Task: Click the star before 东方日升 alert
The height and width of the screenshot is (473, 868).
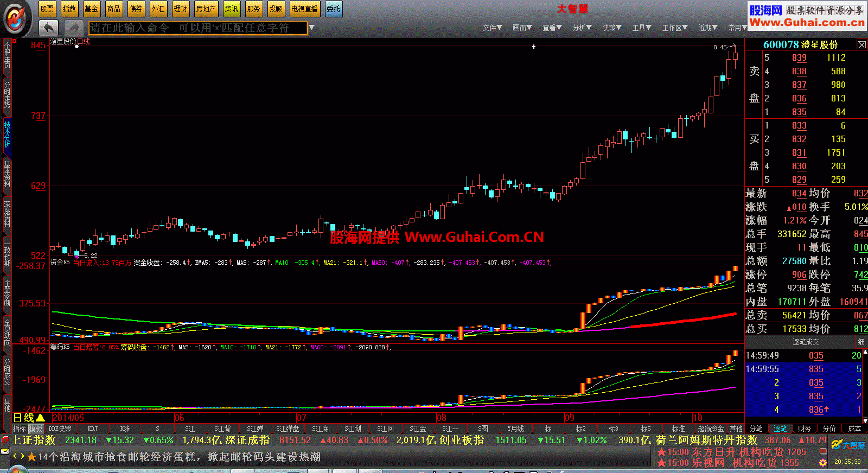Action: pyautogui.click(x=661, y=452)
